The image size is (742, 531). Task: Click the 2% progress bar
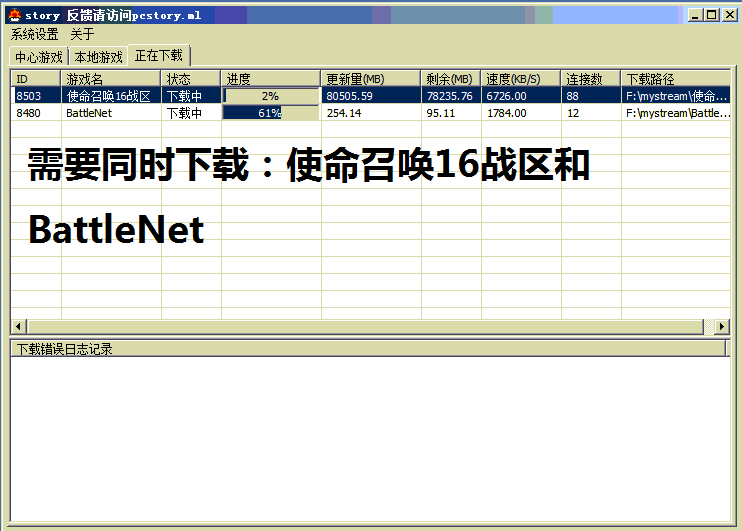(271, 96)
